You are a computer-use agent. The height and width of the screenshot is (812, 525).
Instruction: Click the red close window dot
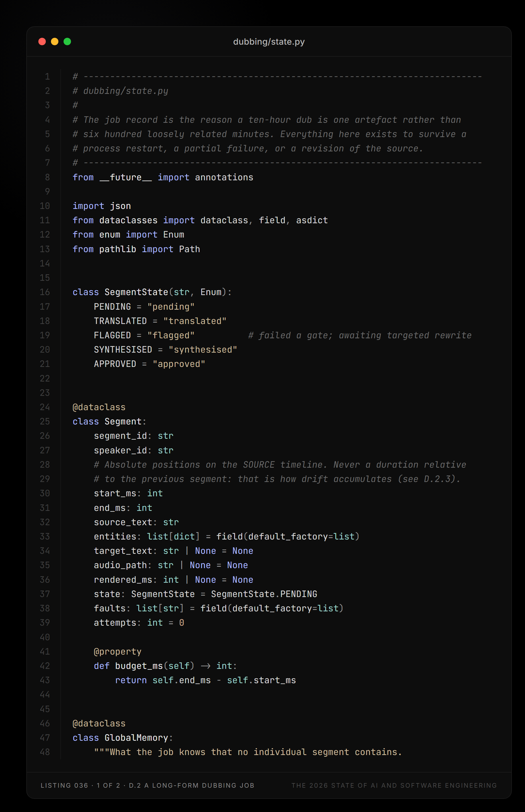point(42,42)
